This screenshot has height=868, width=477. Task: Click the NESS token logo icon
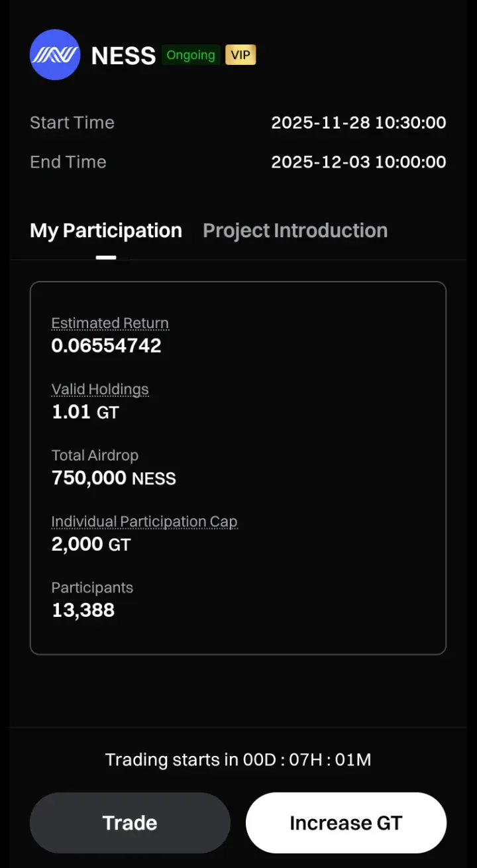click(x=55, y=55)
